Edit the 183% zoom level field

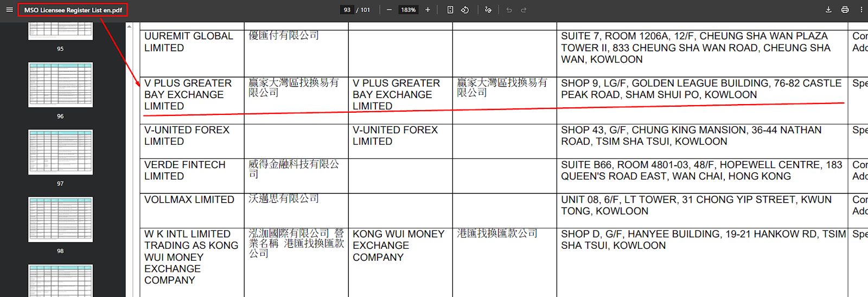408,10
